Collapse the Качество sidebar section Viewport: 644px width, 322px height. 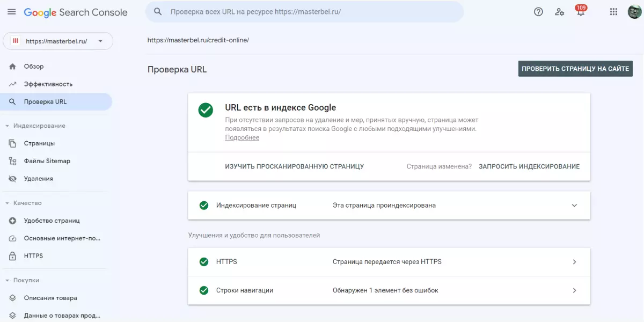pyautogui.click(x=7, y=203)
